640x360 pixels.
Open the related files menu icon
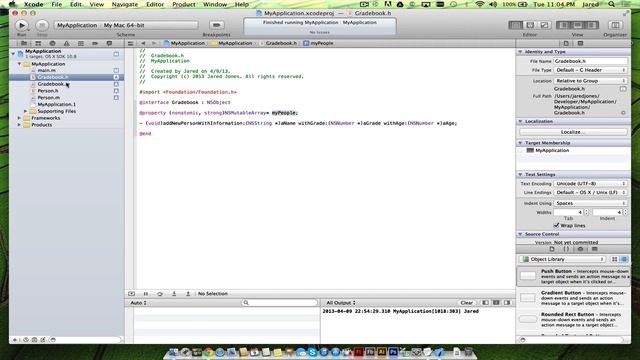pyautogui.click(x=130, y=43)
